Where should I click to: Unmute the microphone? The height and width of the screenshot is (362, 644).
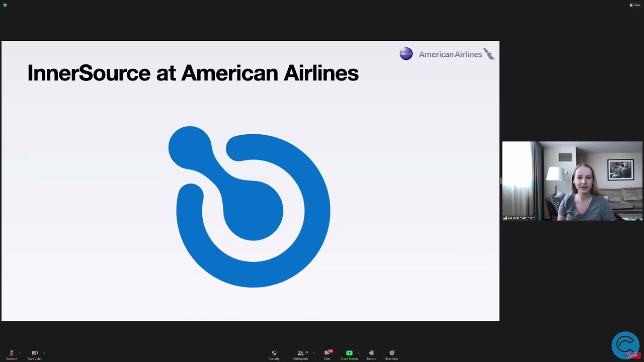(x=11, y=355)
